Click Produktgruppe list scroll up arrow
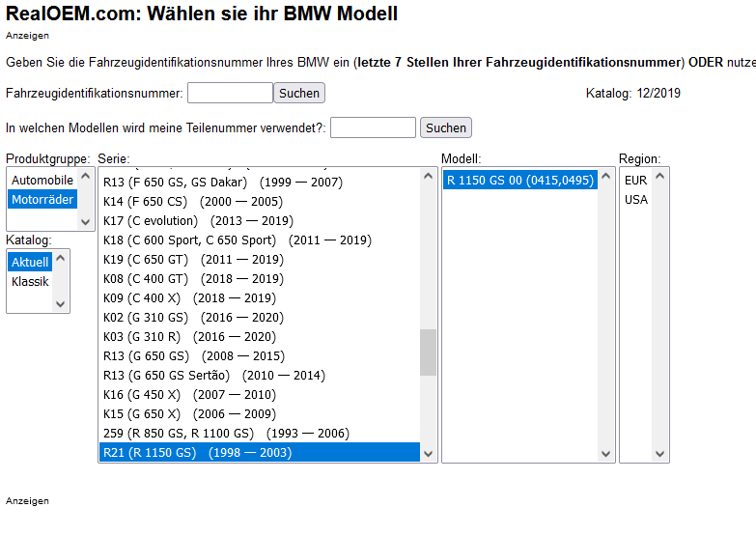 pyautogui.click(x=85, y=176)
